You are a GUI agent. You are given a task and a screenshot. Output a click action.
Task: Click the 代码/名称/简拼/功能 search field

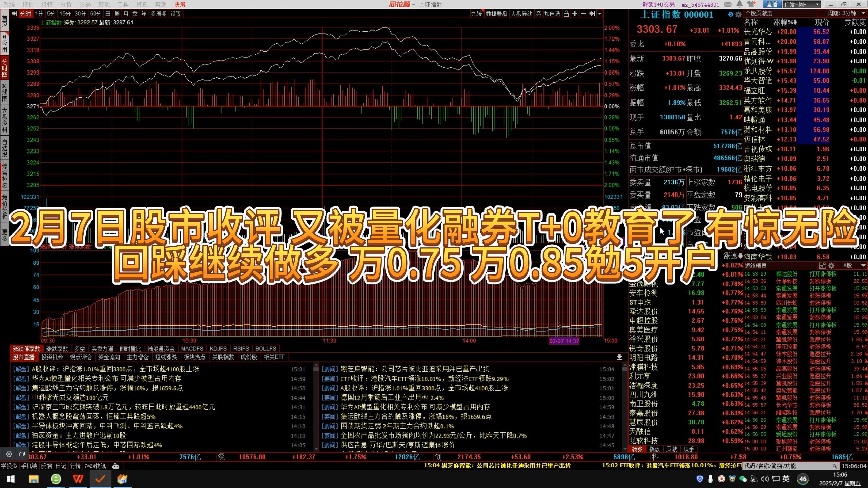tap(791, 466)
